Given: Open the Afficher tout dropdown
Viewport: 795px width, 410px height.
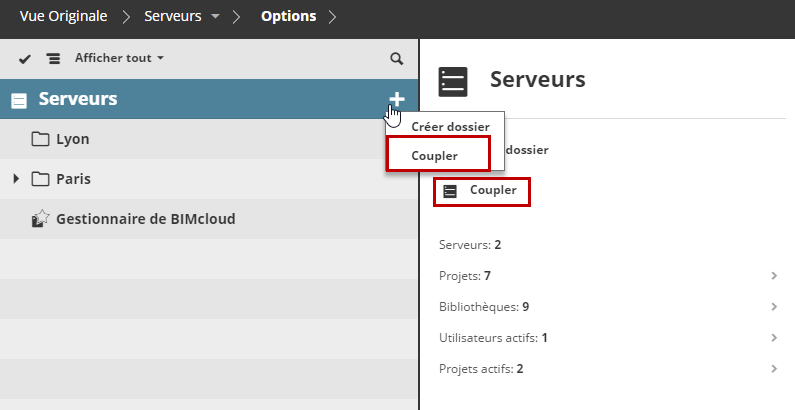Looking at the screenshot, I should (x=119, y=58).
